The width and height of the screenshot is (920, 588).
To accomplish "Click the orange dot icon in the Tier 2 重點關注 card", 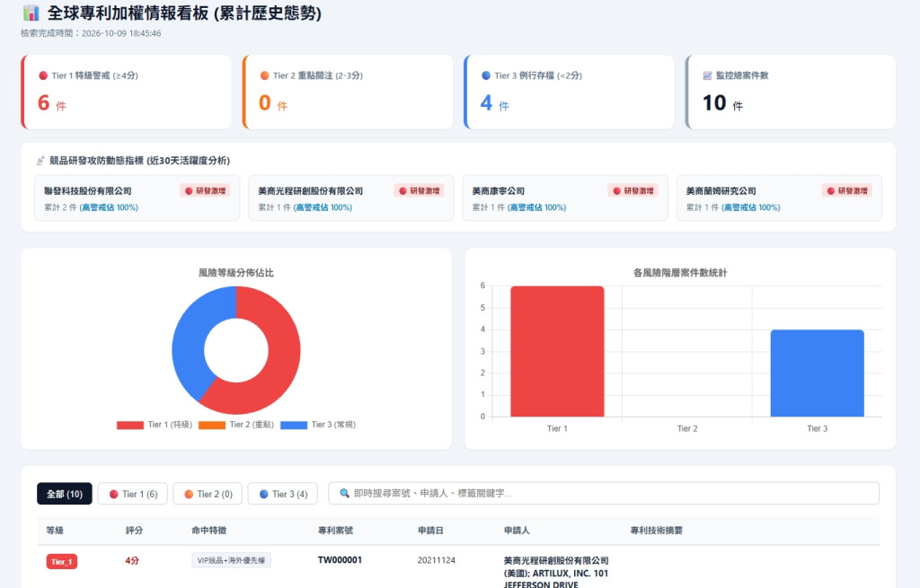I will pos(265,75).
